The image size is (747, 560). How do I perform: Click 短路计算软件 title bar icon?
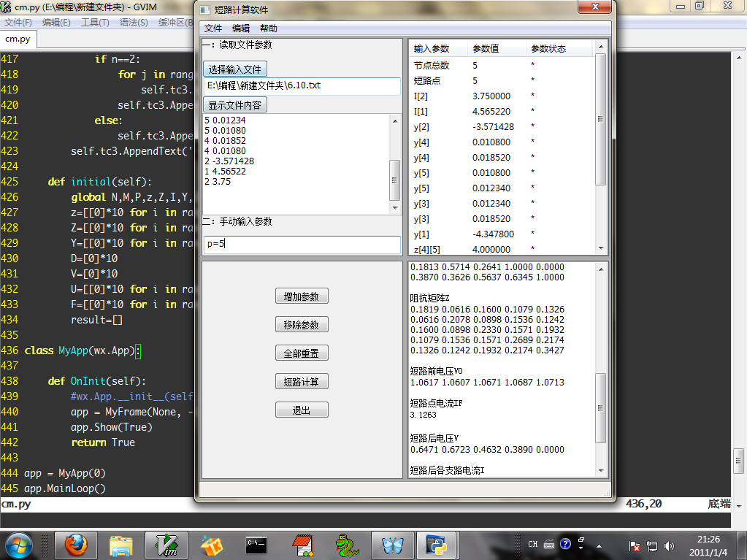tap(205, 10)
